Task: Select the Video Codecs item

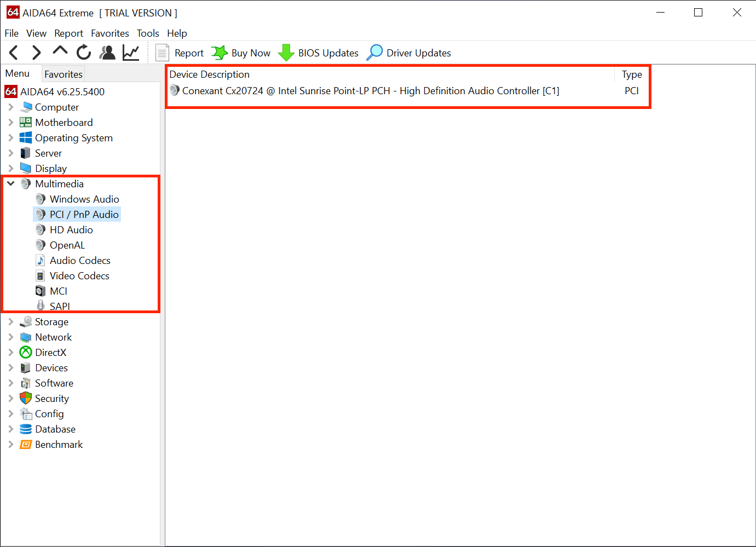Action: (79, 276)
